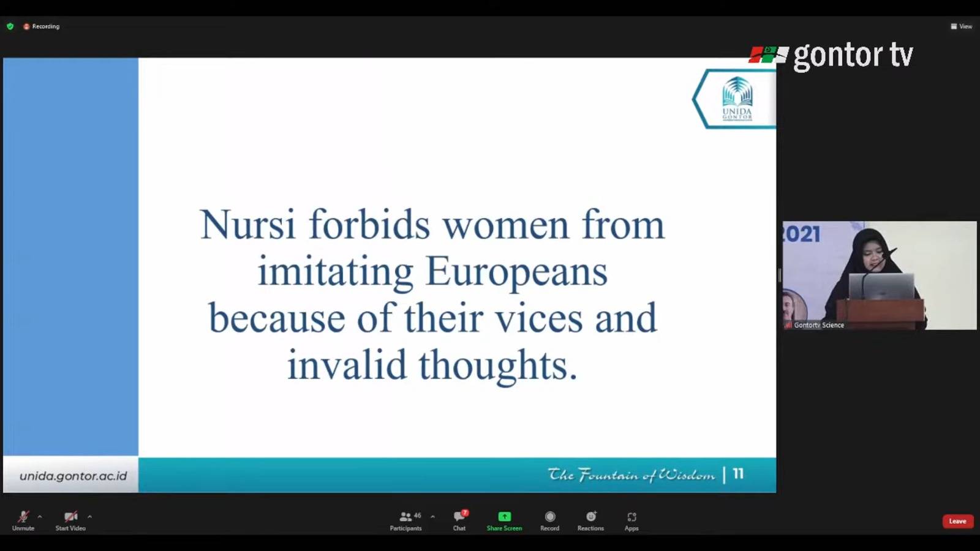This screenshot has width=980, height=551.
Task: Select the Gontortv Science video thumbnail
Action: coord(880,275)
